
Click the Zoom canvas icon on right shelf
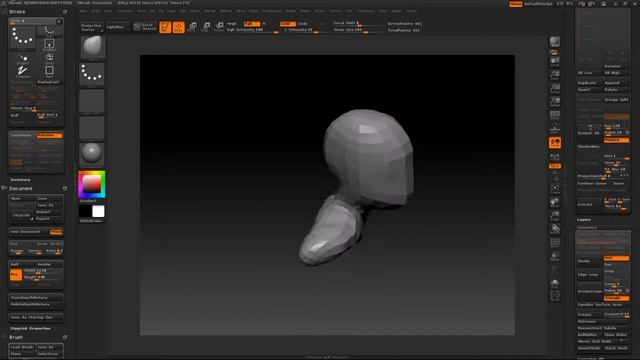(x=555, y=75)
